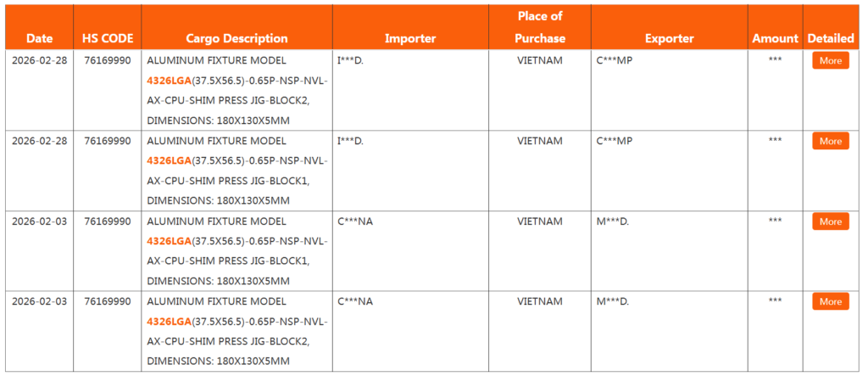Click the Date column header
This screenshot has height=376, width=868.
pyautogui.click(x=39, y=38)
